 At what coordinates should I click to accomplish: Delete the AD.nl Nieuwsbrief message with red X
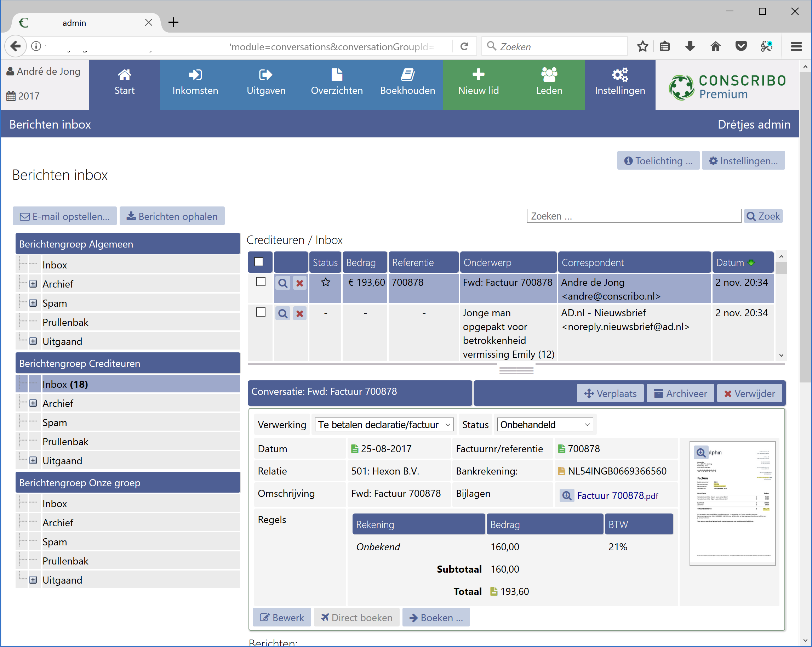tap(300, 313)
